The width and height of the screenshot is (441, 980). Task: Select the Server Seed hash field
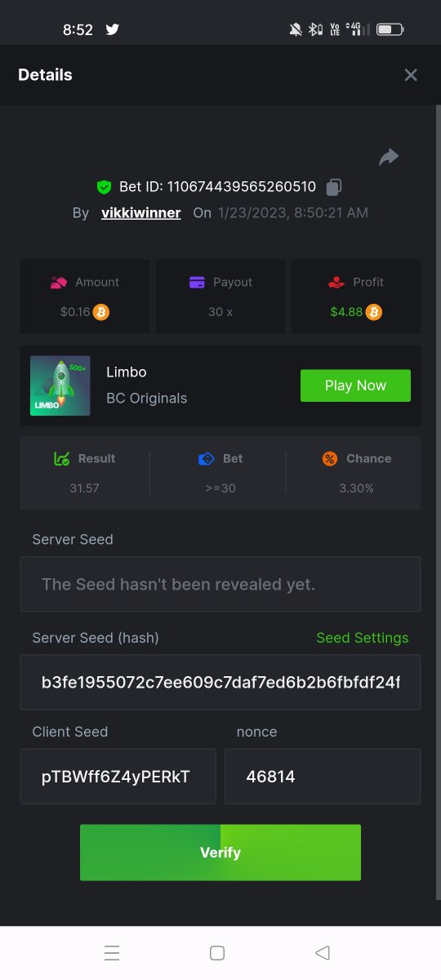(220, 682)
